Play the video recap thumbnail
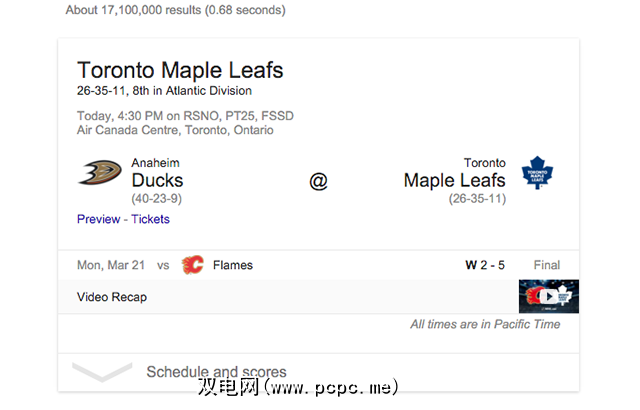The image size is (640, 410). pyautogui.click(x=549, y=297)
